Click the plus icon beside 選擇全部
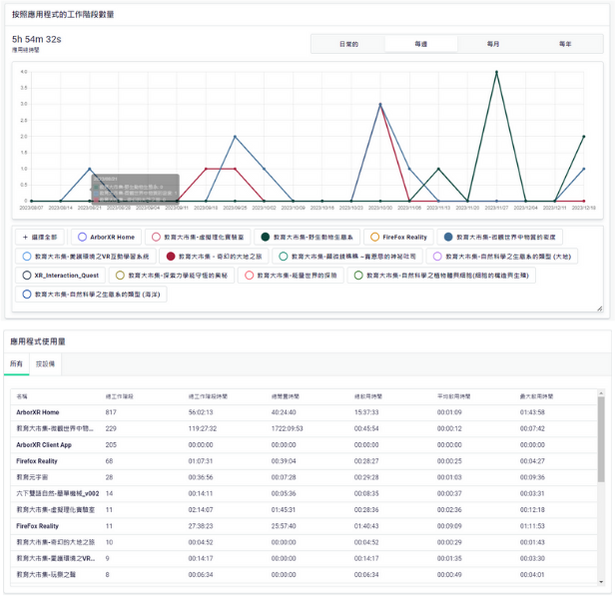The height and width of the screenshot is (596, 615). pyautogui.click(x=24, y=237)
